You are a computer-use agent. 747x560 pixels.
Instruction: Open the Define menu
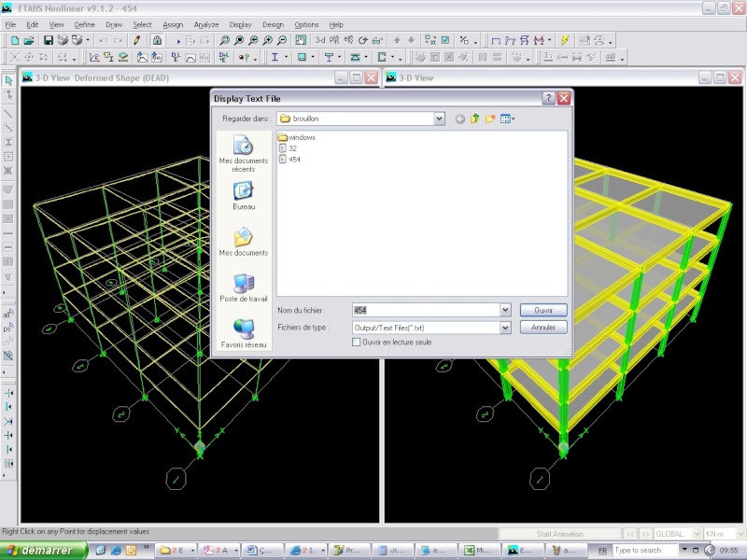tap(85, 25)
